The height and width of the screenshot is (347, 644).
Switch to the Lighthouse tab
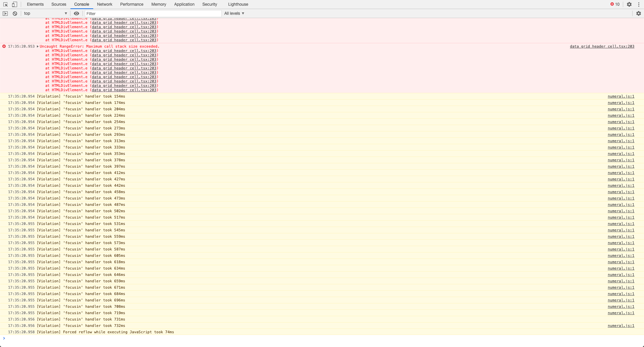(x=238, y=4)
